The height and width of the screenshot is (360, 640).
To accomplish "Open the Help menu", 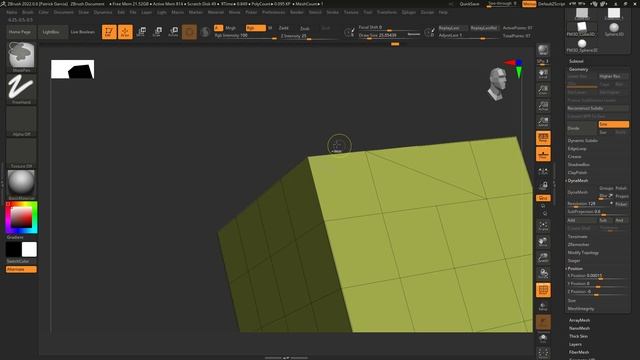I will click(x=443, y=12).
